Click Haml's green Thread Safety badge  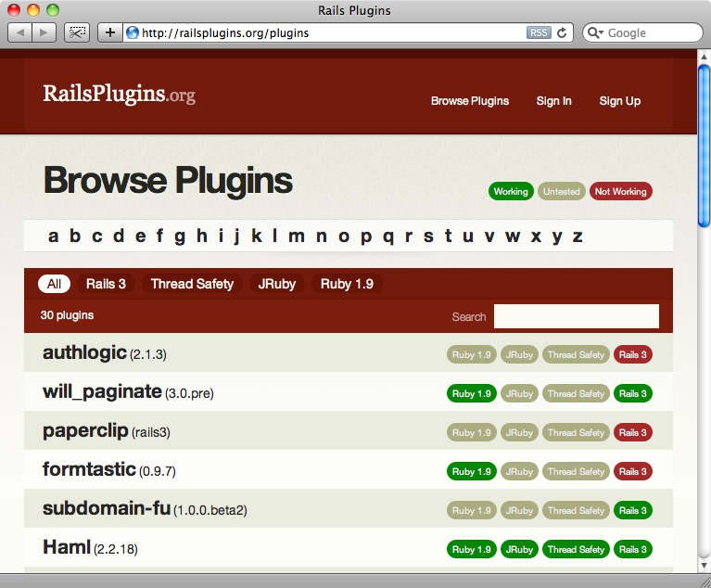[576, 550]
